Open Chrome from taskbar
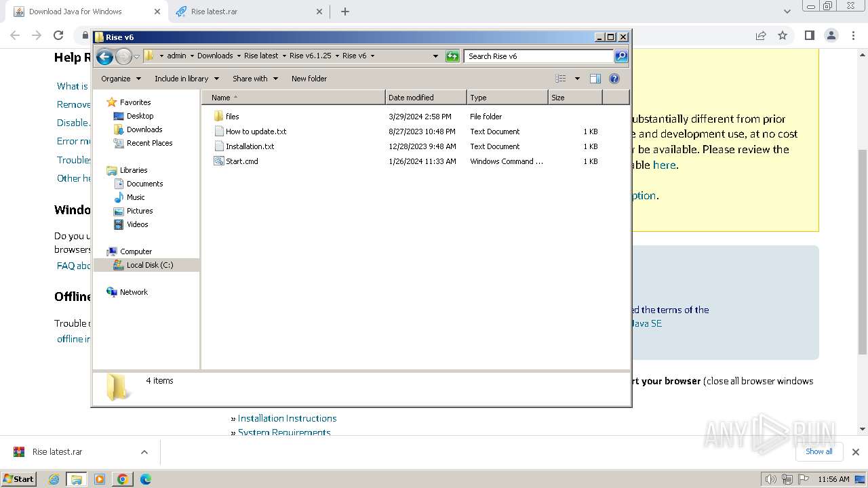This screenshot has width=868, height=488. click(x=123, y=479)
